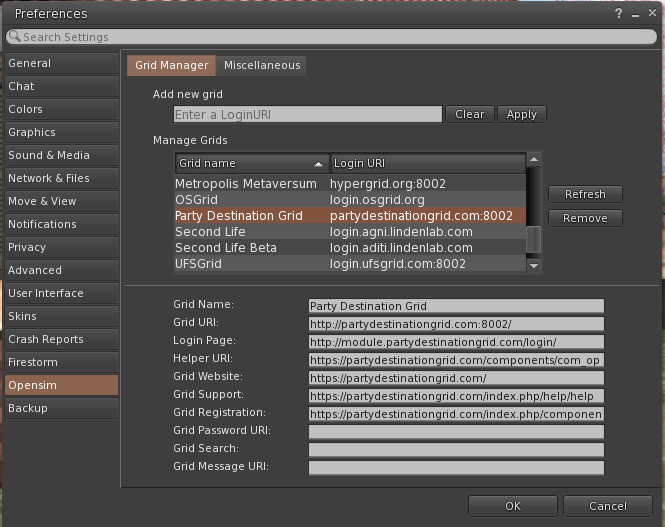Sort by Login URI column header
Viewport: 665px width, 527px height.
tap(428, 164)
